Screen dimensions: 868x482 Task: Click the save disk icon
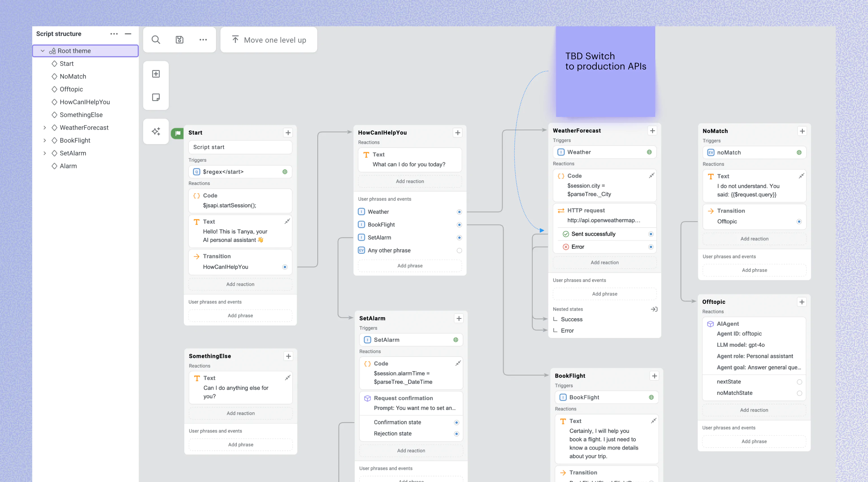179,40
